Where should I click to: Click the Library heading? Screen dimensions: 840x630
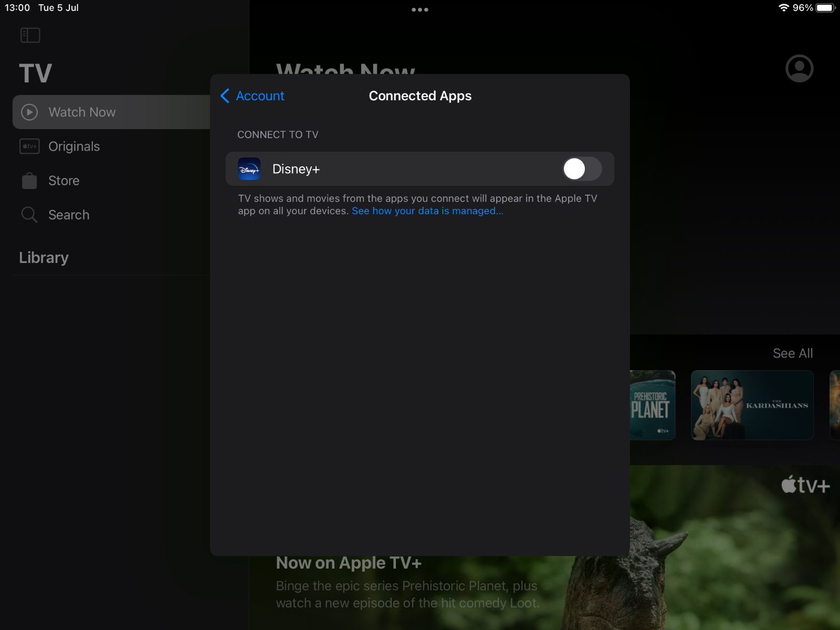44,258
